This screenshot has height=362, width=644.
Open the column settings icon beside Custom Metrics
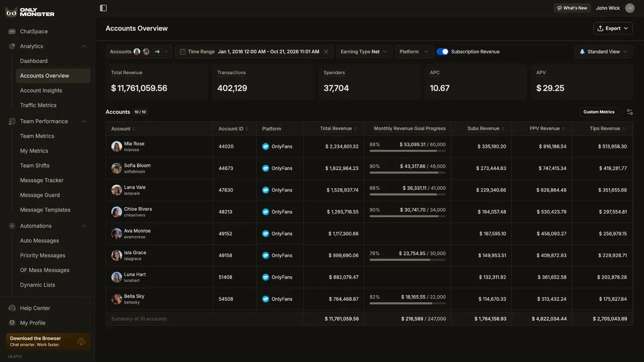(x=629, y=112)
